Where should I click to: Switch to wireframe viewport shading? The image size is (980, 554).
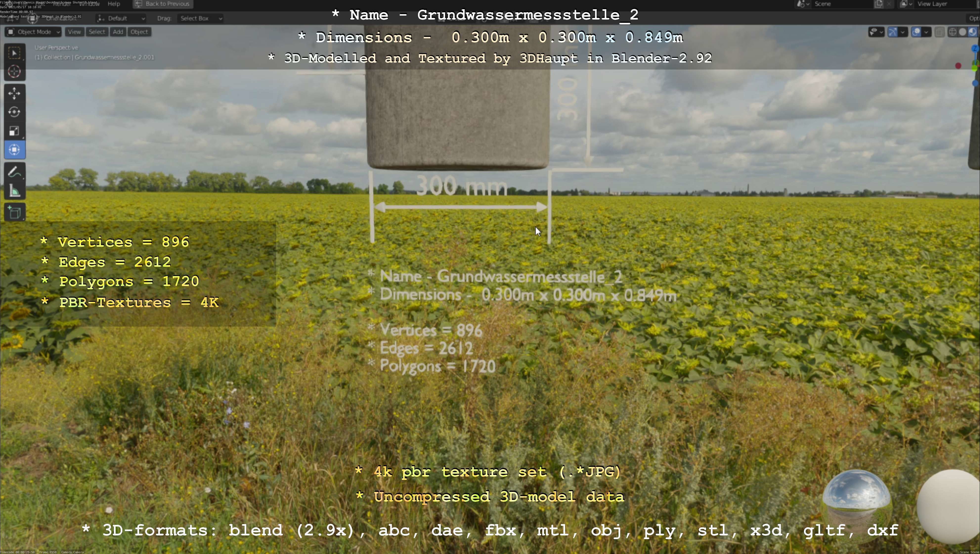coord(953,32)
